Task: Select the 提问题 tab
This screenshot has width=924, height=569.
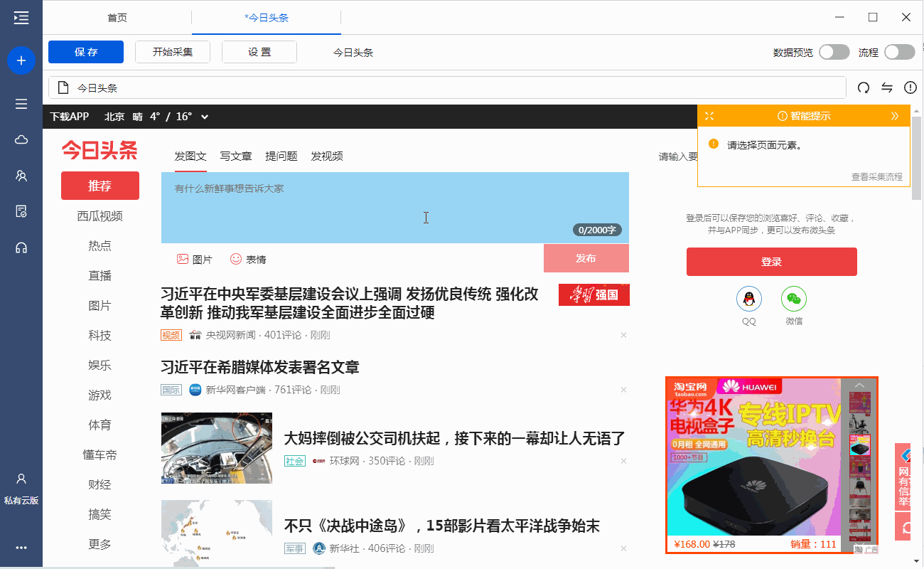Action: (x=281, y=156)
